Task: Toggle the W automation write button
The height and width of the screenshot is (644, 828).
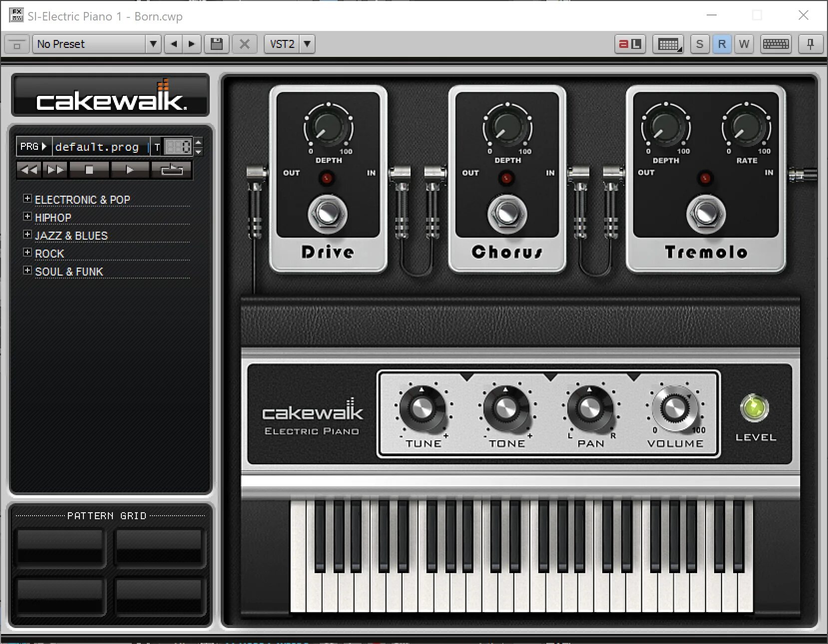Action: pyautogui.click(x=744, y=44)
